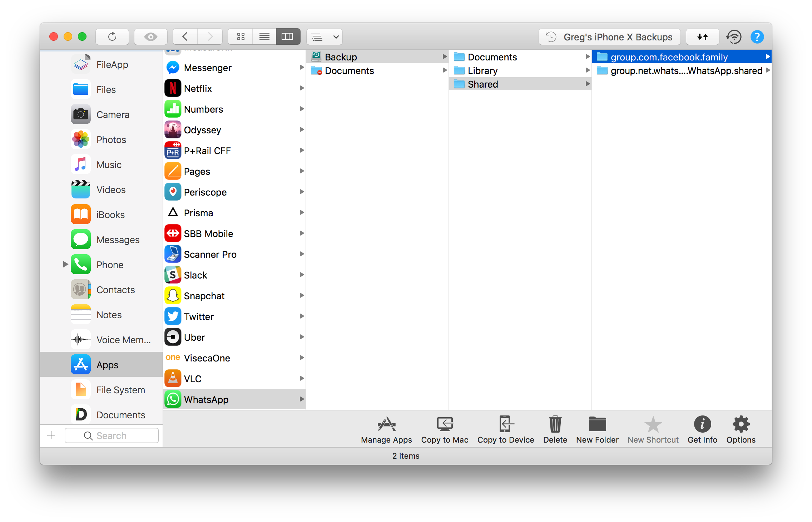This screenshot has width=812, height=522.
Task: Click the transfers arrows button
Action: pos(703,37)
